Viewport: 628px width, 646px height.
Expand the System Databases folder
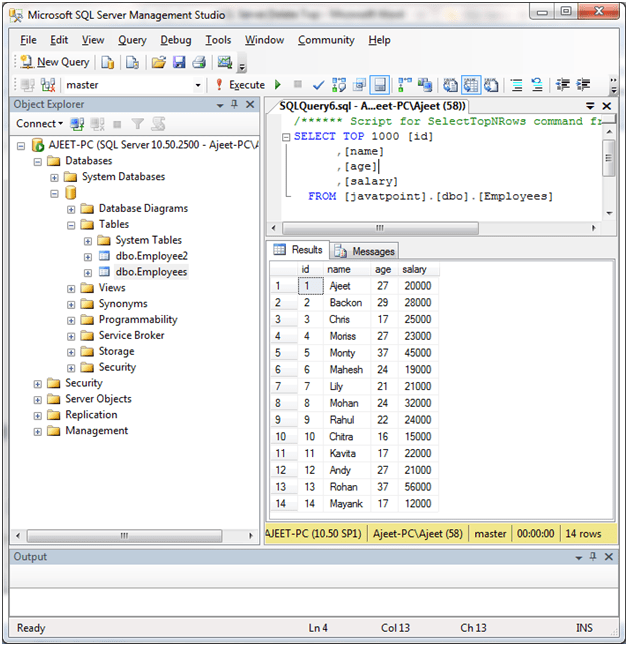coord(54,178)
